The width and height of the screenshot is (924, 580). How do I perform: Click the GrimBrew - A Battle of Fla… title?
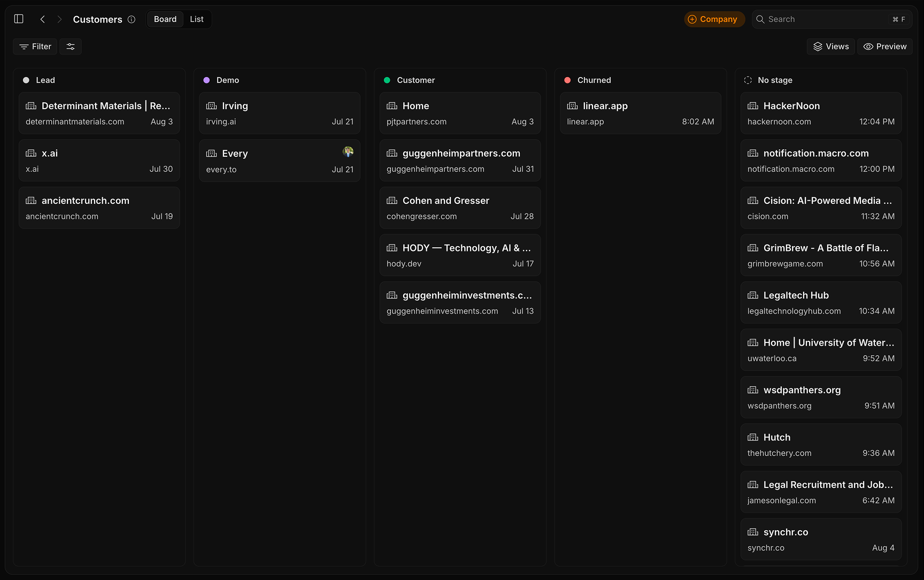pyautogui.click(x=826, y=248)
